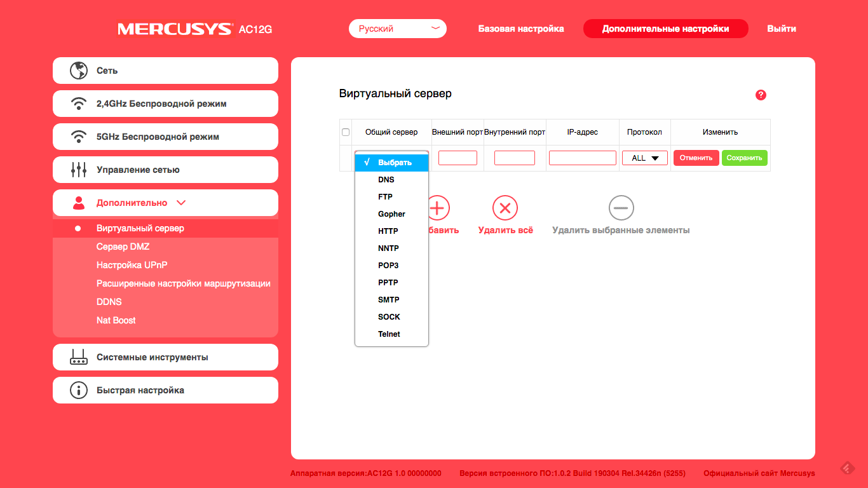Switch to the Базовая настройка tab
Viewport: 868px width, 488px height.
(x=521, y=29)
